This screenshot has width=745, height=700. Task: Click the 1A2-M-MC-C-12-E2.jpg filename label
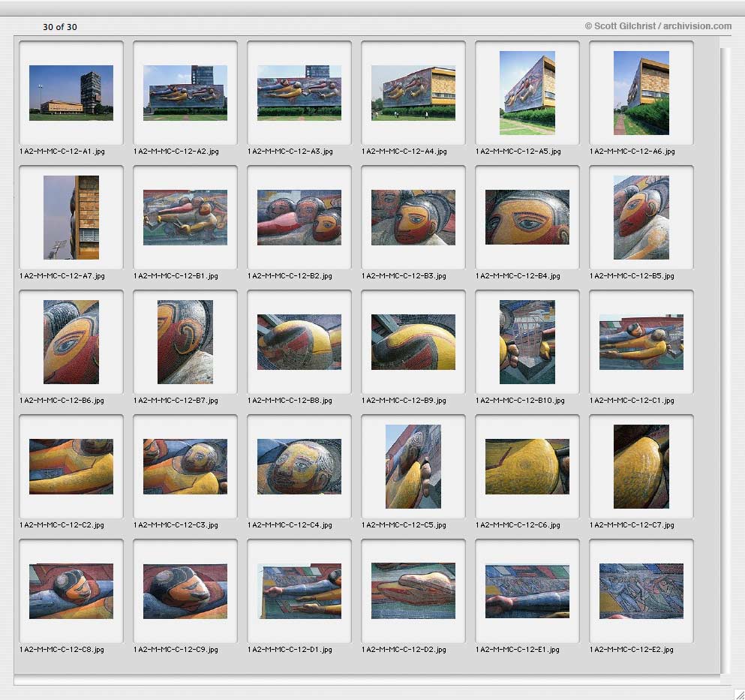(632, 650)
